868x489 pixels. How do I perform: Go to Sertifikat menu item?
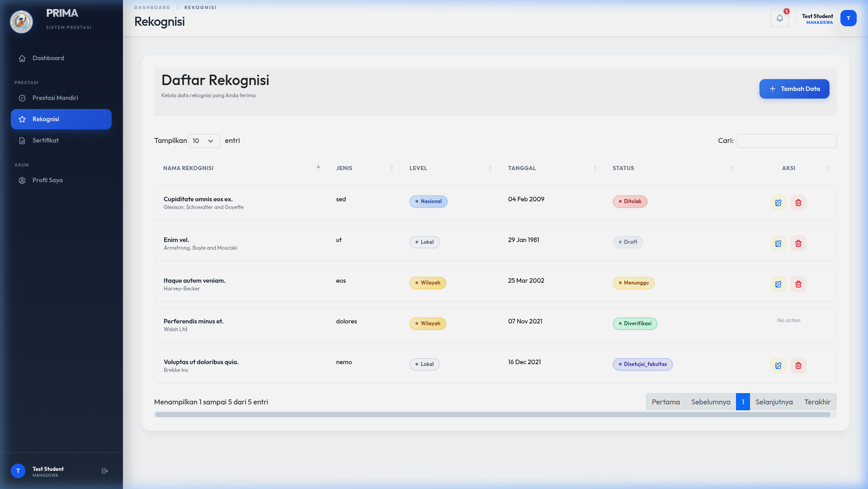coord(46,141)
